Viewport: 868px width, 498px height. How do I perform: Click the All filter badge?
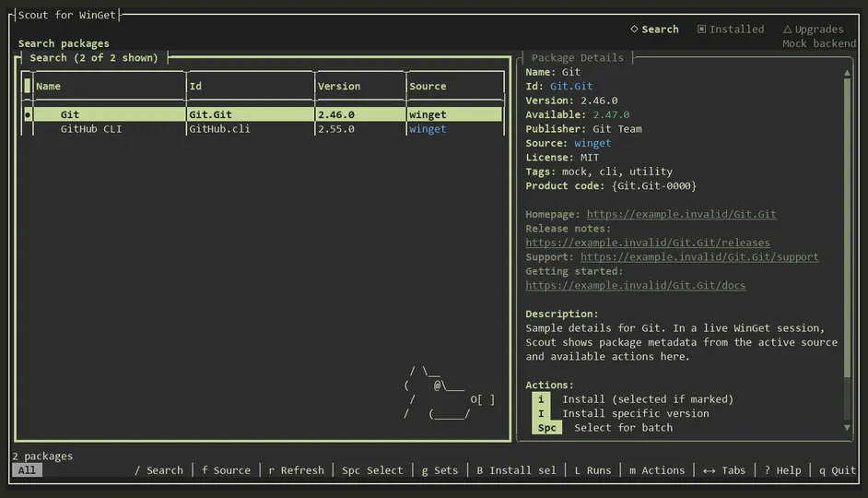[x=27, y=470]
